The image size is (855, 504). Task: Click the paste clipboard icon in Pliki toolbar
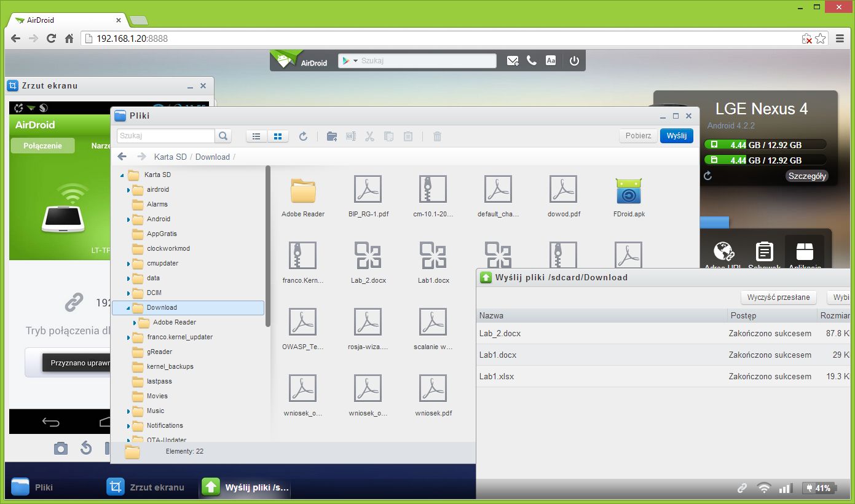click(408, 136)
